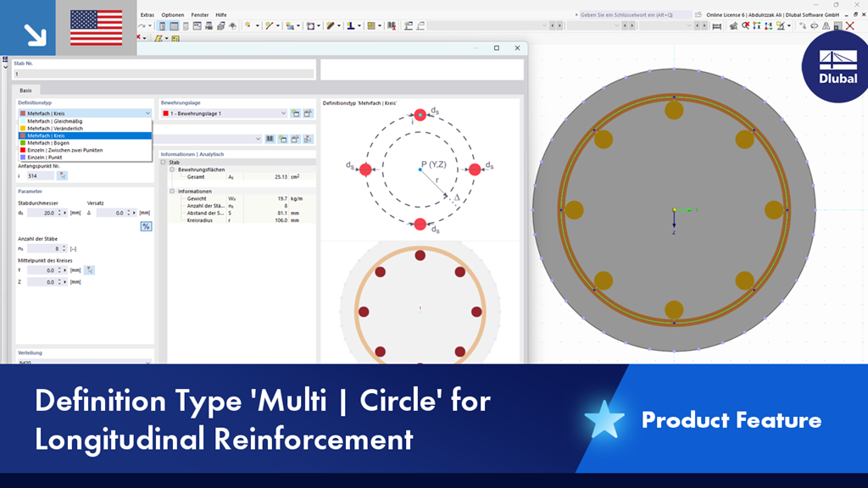This screenshot has height=488, width=868.
Task: Click the load number '1' toolbar icon
Action: click(x=350, y=26)
